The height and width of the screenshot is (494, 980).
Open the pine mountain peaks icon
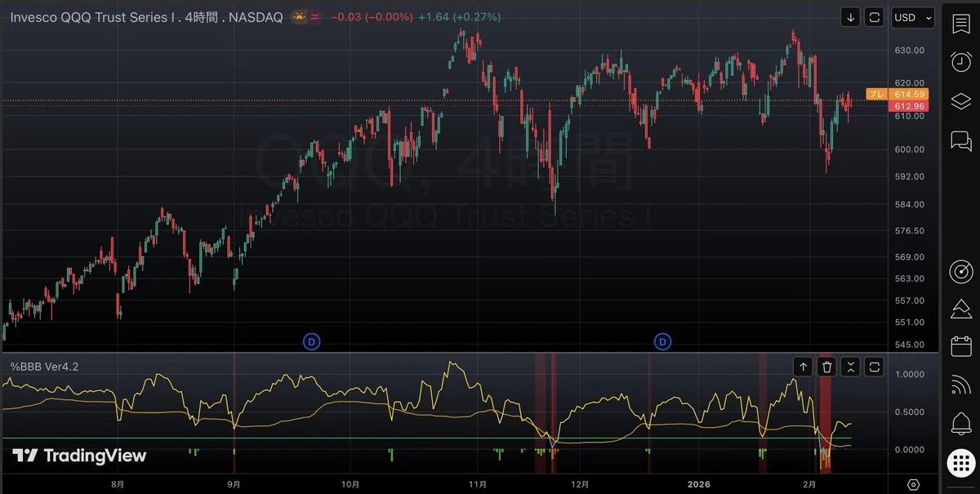[960, 309]
